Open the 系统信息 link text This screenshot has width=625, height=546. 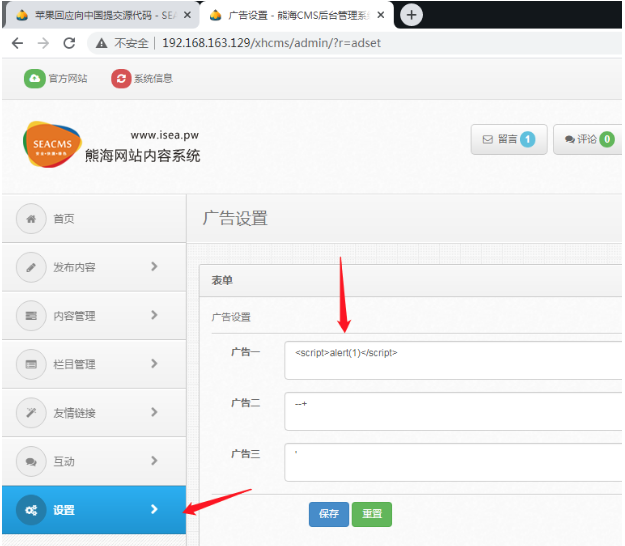(153, 79)
